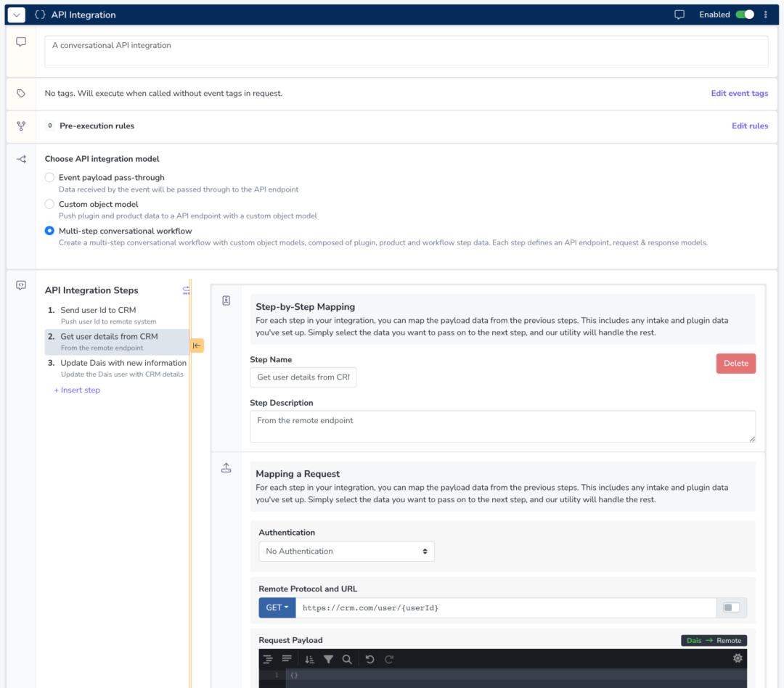Image resolution: width=784 pixels, height=688 pixels.
Task: Click the undo icon in payload editor
Action: [x=369, y=659]
